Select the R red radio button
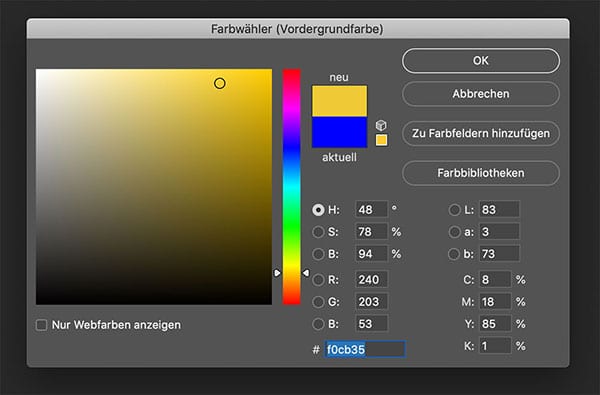Viewport: 600px width, 395px height. (x=318, y=280)
